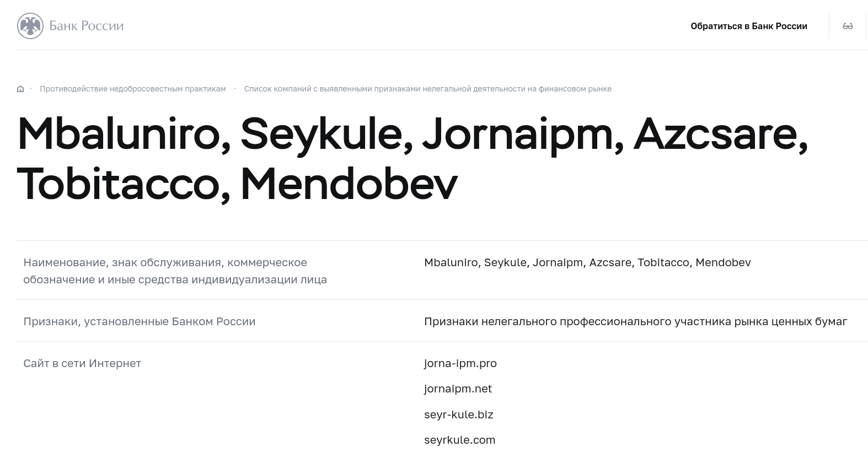Select the jornaipm.net site entry

[458, 389]
